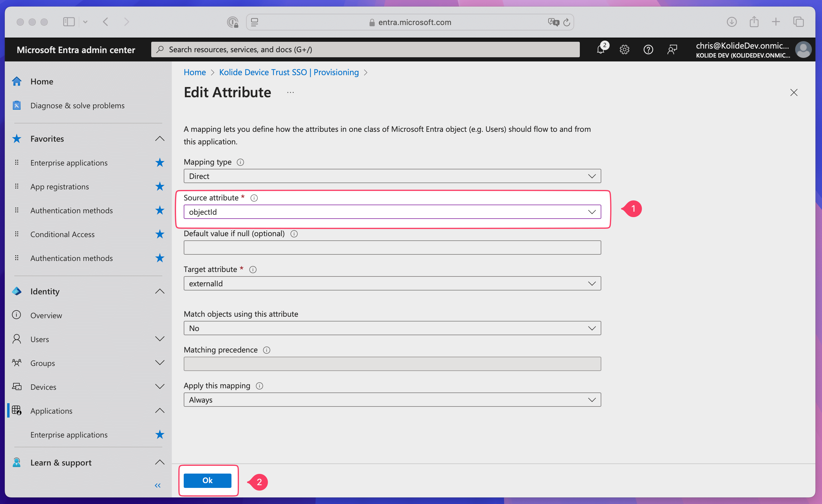822x504 pixels.
Task: Click the blue Ok button
Action: pos(207,480)
